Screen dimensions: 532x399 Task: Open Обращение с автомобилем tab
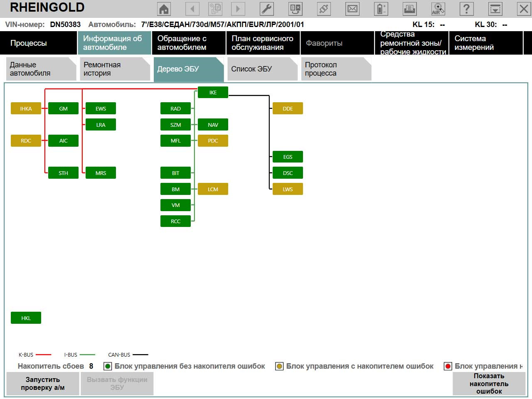[x=189, y=43]
